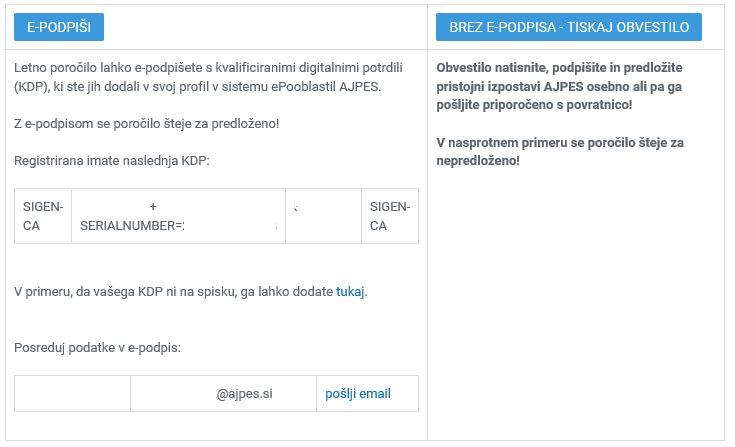Click the narrow cell between SERIALNUMBER and SIGEN-CA
The height and width of the screenshot is (447, 735).
click(x=323, y=216)
